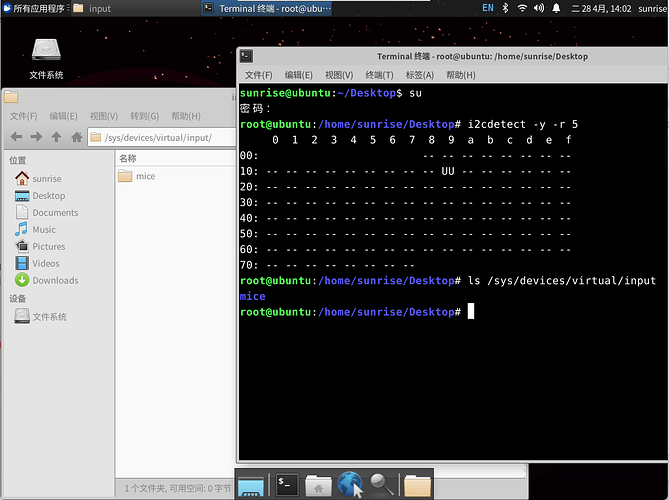The height and width of the screenshot is (500, 669).
Task: Open the 所有应用程序 applications menu
Action: pyautogui.click(x=36, y=8)
